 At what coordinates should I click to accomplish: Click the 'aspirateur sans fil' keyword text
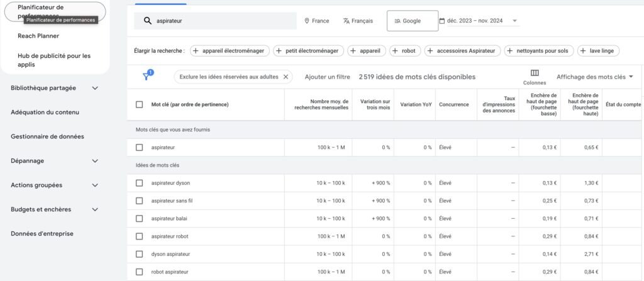click(172, 201)
